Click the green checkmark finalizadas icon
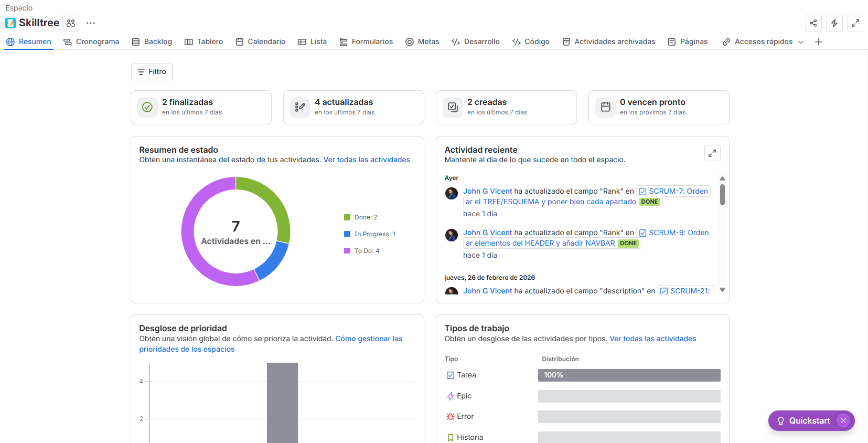The image size is (868, 443). click(147, 107)
